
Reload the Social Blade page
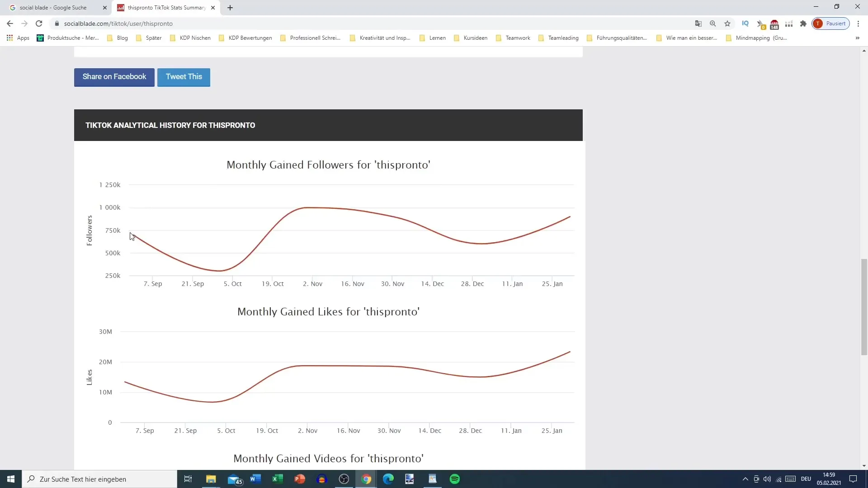point(39,23)
